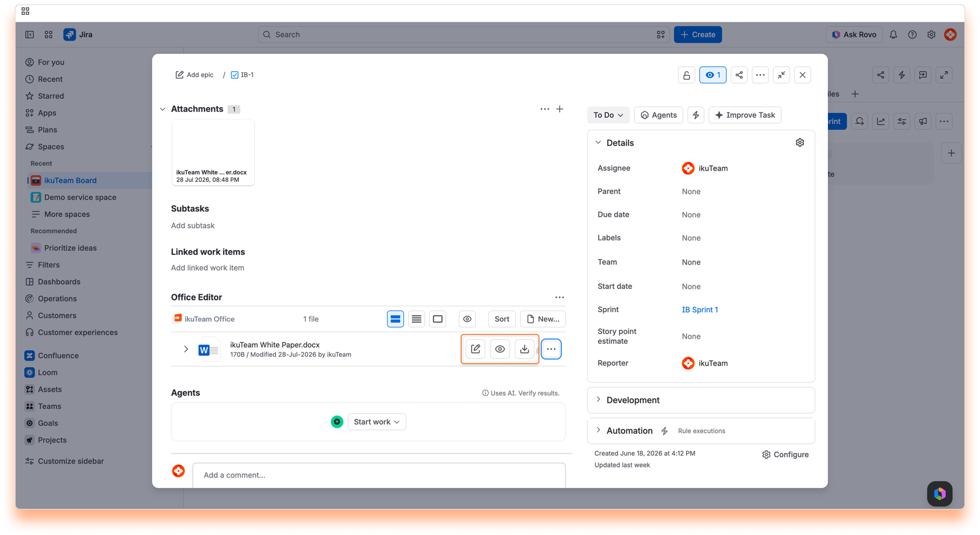Image resolution: width=980 pixels, height=535 pixels.
Task: Click the Automation lightning bolt next to Agents
Action: click(x=695, y=115)
